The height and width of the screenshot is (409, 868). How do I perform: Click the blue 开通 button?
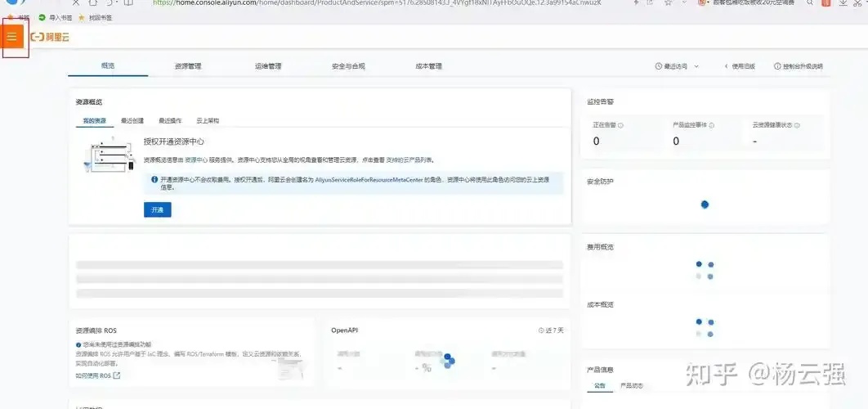point(158,209)
